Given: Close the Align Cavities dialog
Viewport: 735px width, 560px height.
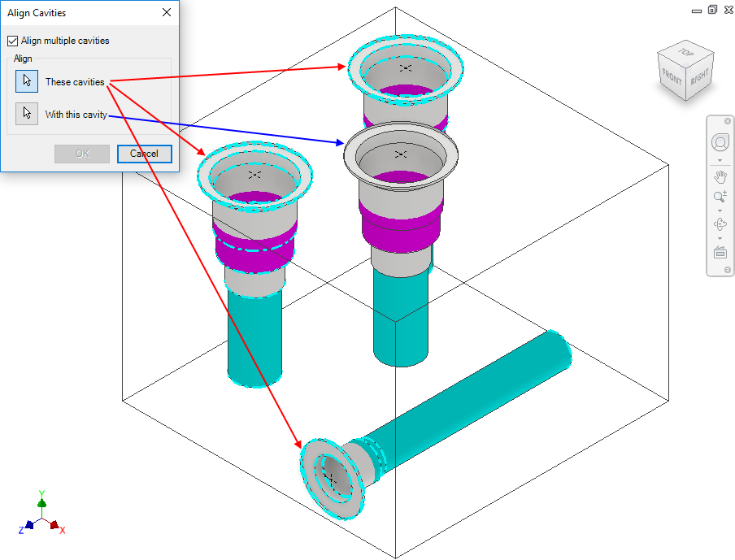Looking at the screenshot, I should 167,13.
